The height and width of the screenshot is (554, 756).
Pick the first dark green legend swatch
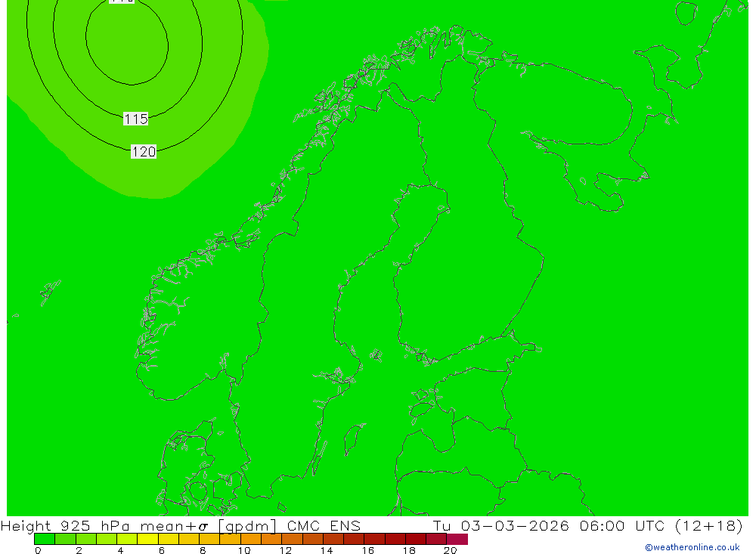tap(45, 539)
